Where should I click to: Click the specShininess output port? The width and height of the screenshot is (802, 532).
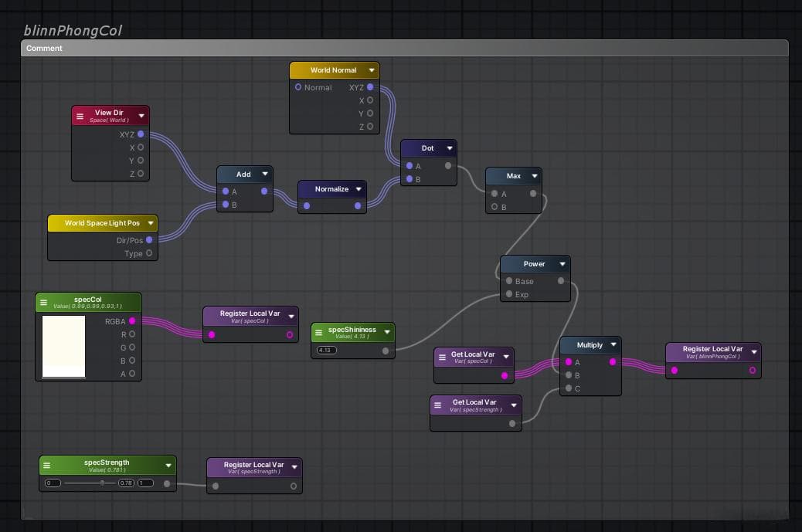click(386, 351)
